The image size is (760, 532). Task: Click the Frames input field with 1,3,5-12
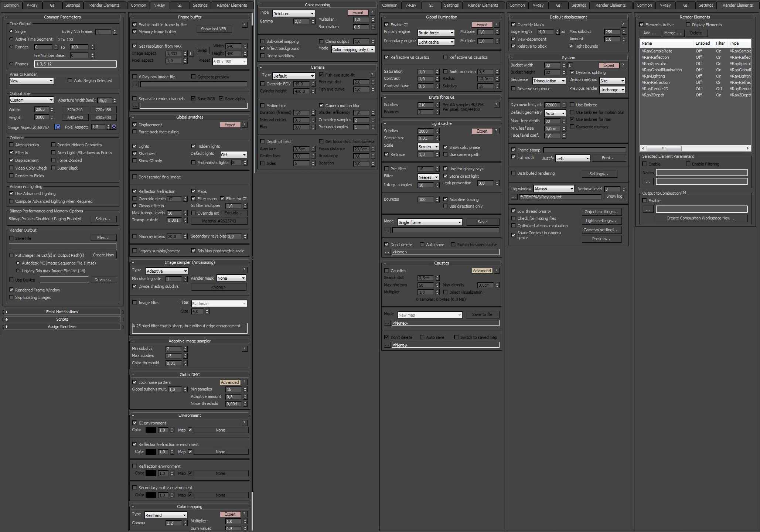point(75,64)
